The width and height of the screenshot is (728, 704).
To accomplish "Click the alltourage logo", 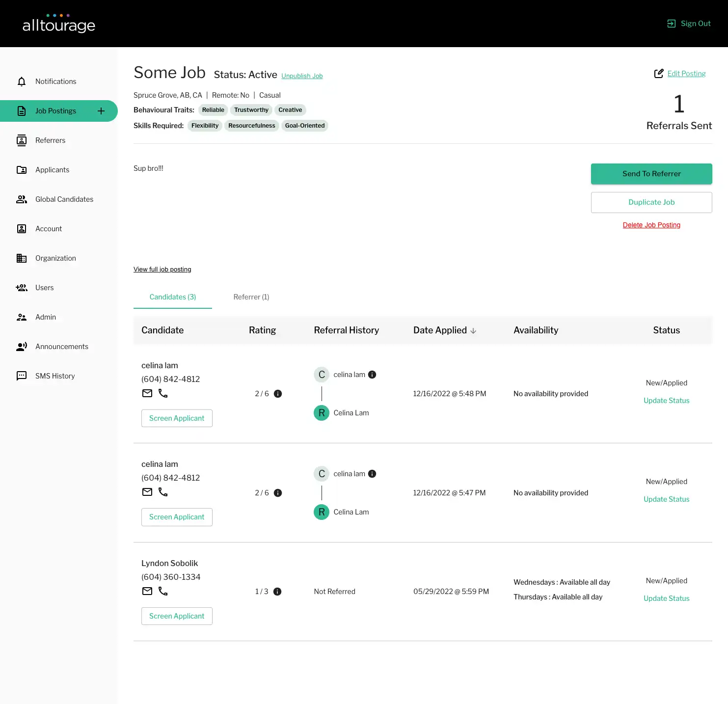I will [59, 24].
